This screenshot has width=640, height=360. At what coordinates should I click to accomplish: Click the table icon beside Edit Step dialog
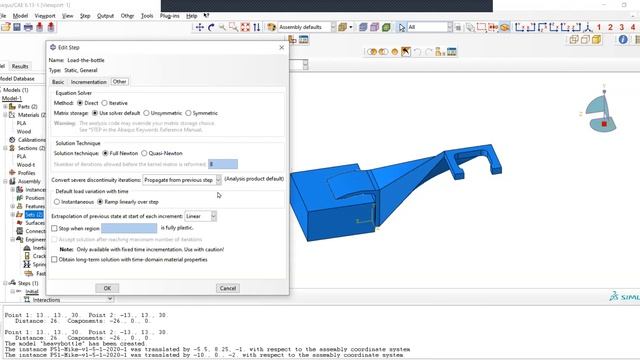(x=303, y=40)
